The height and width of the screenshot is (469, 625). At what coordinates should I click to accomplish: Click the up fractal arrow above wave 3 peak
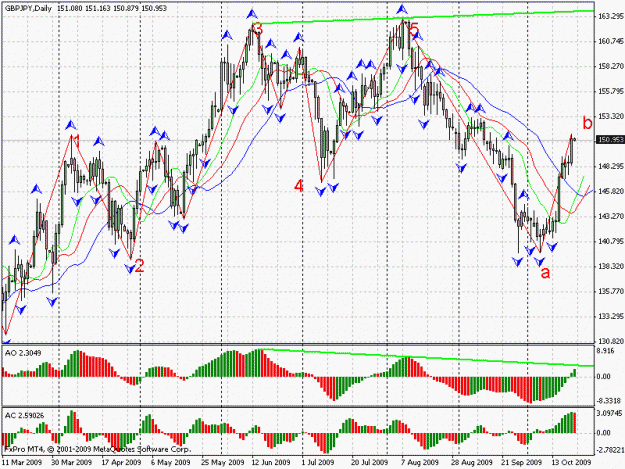(x=252, y=14)
